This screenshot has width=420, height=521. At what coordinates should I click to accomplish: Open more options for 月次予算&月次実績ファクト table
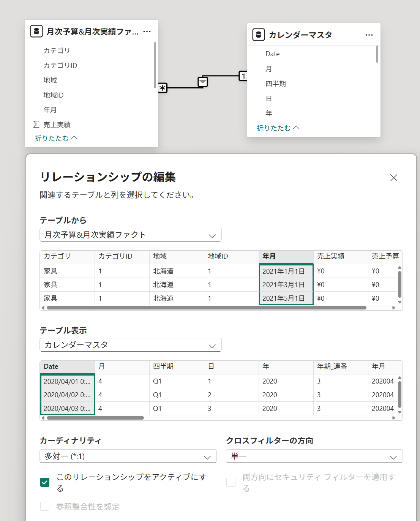tap(147, 32)
